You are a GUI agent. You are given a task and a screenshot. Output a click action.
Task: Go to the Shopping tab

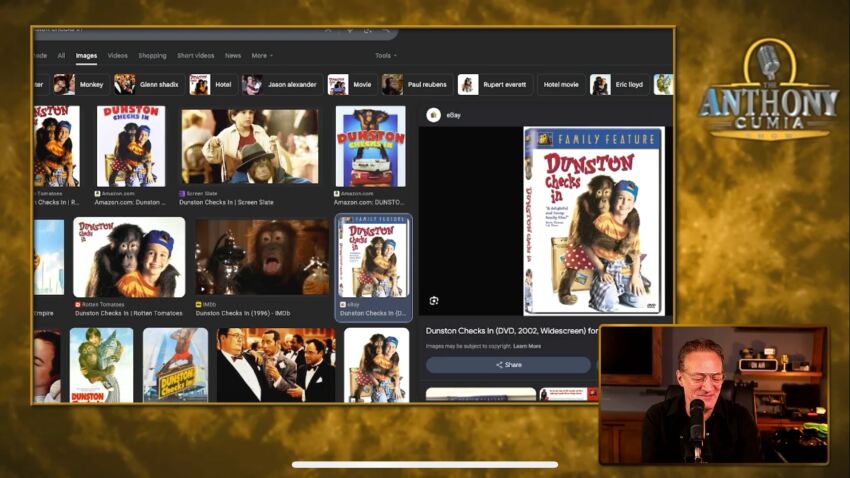click(152, 55)
